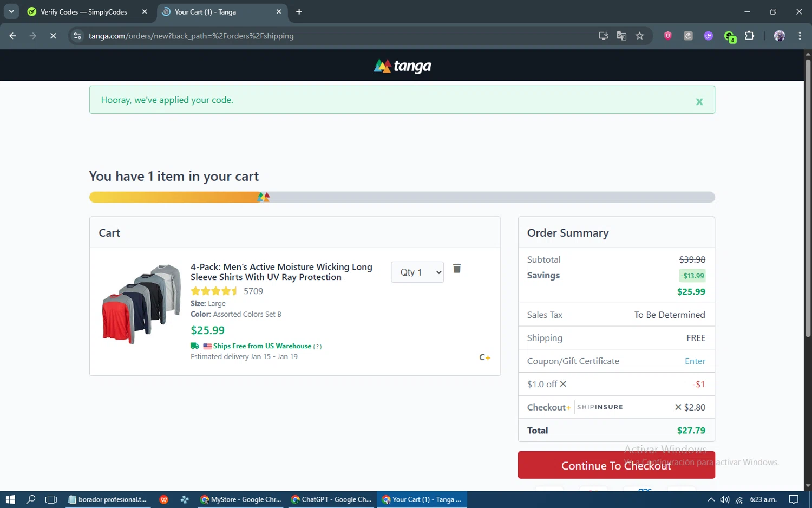Open the purple circle extension icon

click(709, 36)
